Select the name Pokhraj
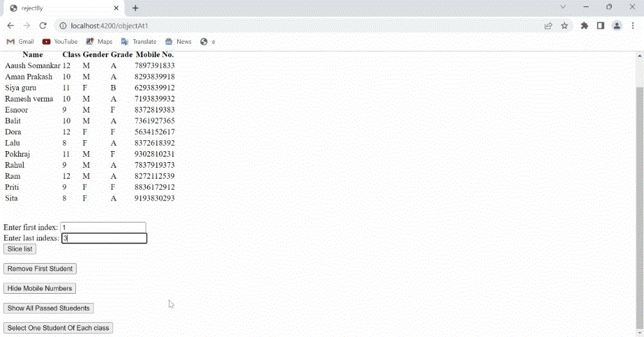Viewport: 644px width, 337px height. tap(17, 154)
